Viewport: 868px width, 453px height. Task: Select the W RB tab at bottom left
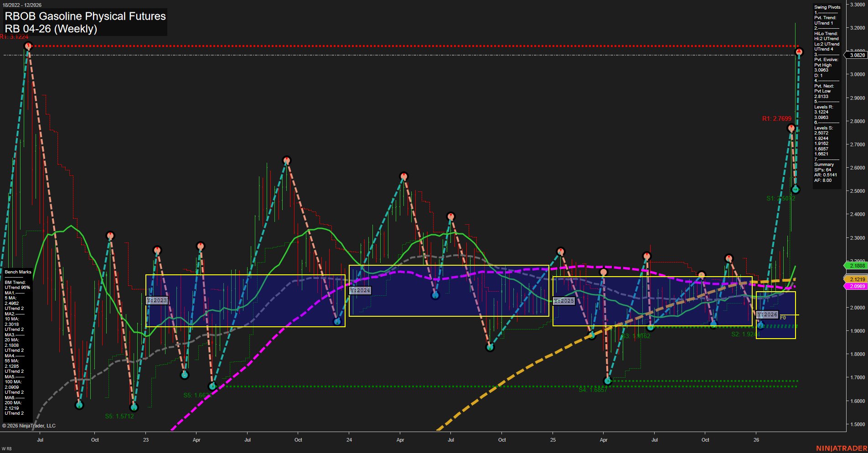pos(6,449)
